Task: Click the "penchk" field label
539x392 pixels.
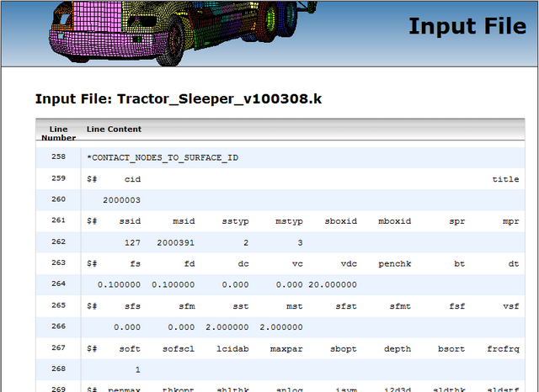Action: pyautogui.click(x=394, y=263)
